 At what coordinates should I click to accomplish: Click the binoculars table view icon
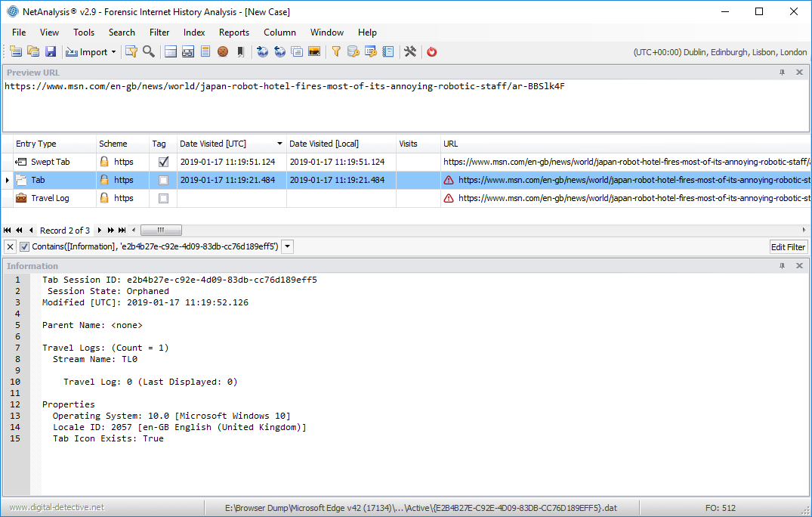[x=188, y=51]
